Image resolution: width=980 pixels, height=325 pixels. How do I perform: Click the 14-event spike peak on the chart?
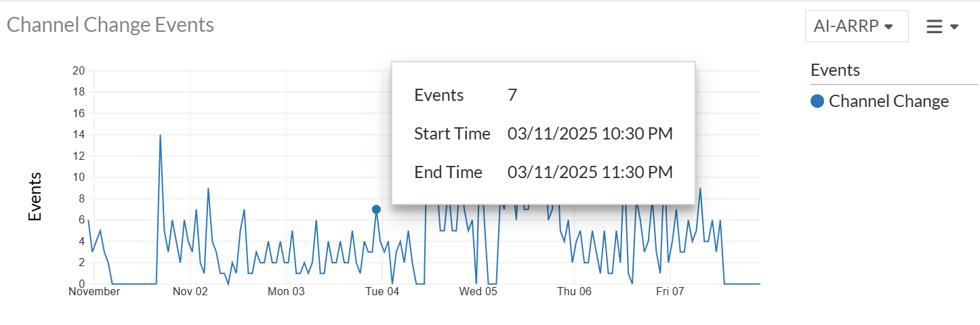[x=160, y=135]
